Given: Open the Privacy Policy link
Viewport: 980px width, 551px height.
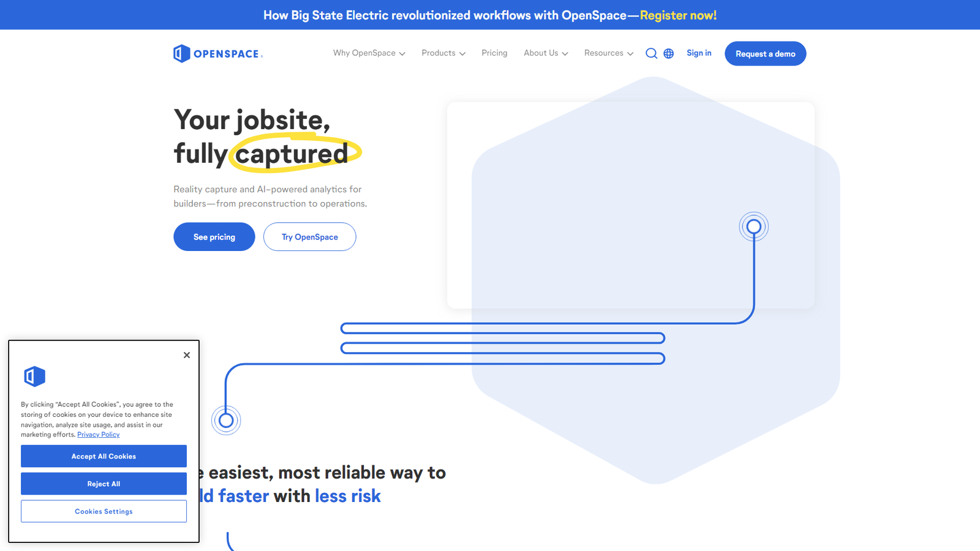Looking at the screenshot, I should 99,435.
